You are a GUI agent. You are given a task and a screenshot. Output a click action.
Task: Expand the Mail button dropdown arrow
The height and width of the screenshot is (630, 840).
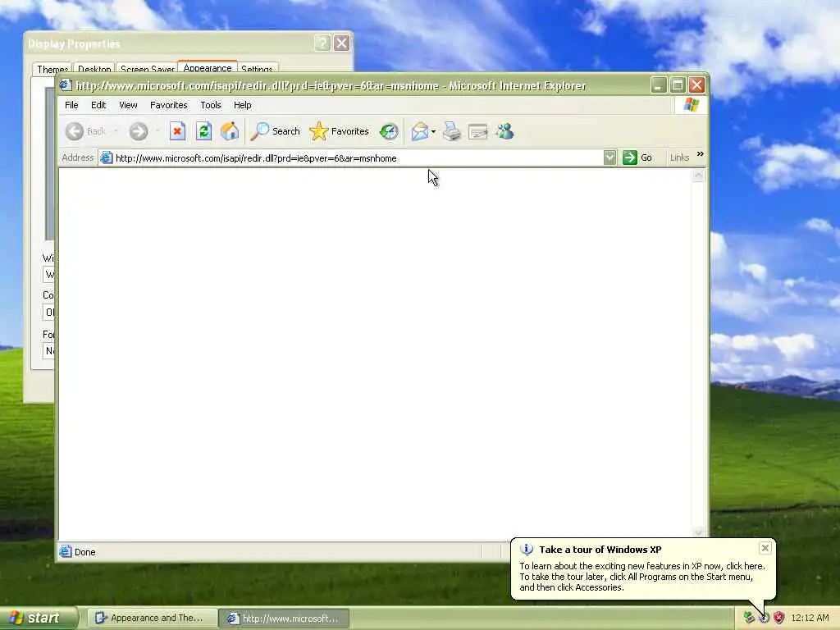coord(433,131)
